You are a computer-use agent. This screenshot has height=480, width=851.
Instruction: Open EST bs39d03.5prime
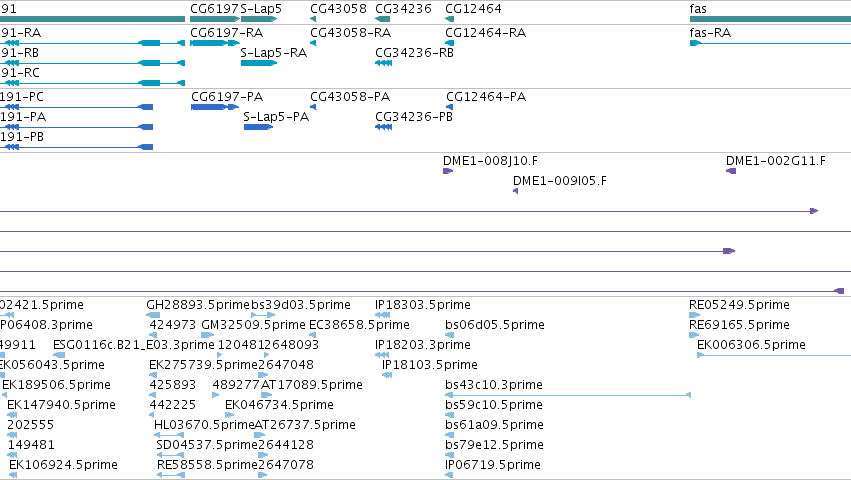pyautogui.click(x=301, y=305)
